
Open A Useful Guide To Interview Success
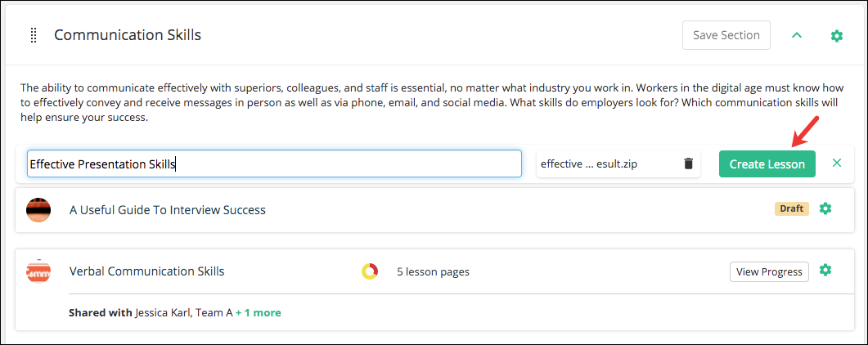click(167, 210)
